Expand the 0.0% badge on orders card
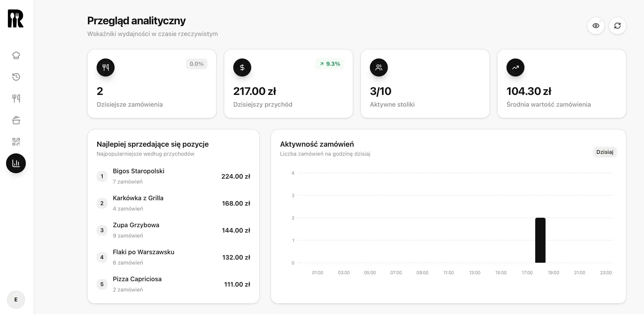 pos(196,64)
